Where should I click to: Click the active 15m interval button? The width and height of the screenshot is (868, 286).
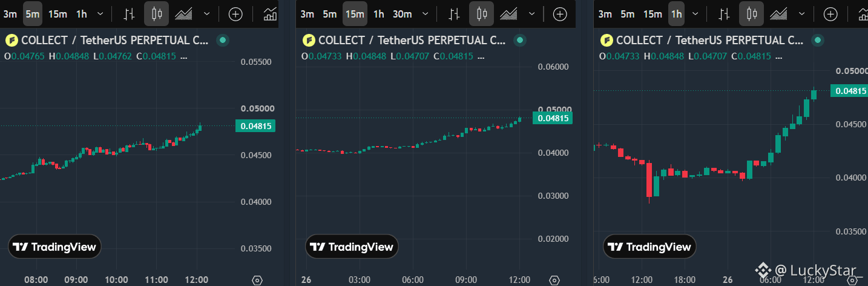coord(355,14)
